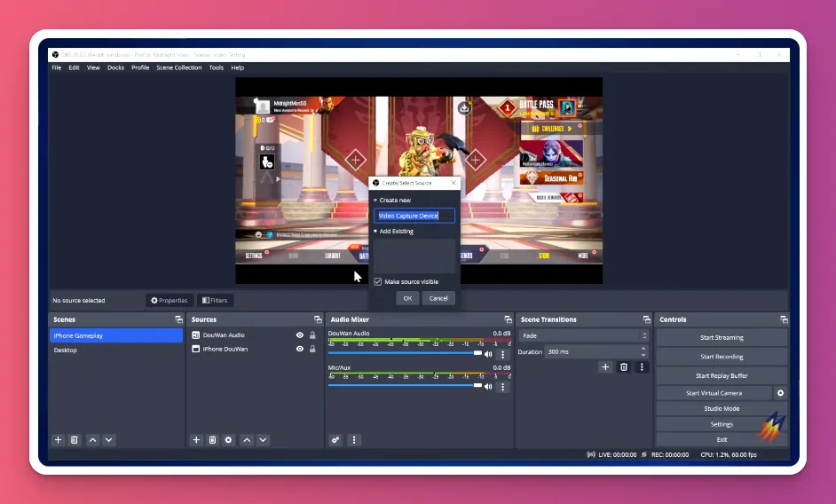
Task: Open source properties gear in Sources toolbar
Action: tap(228, 440)
